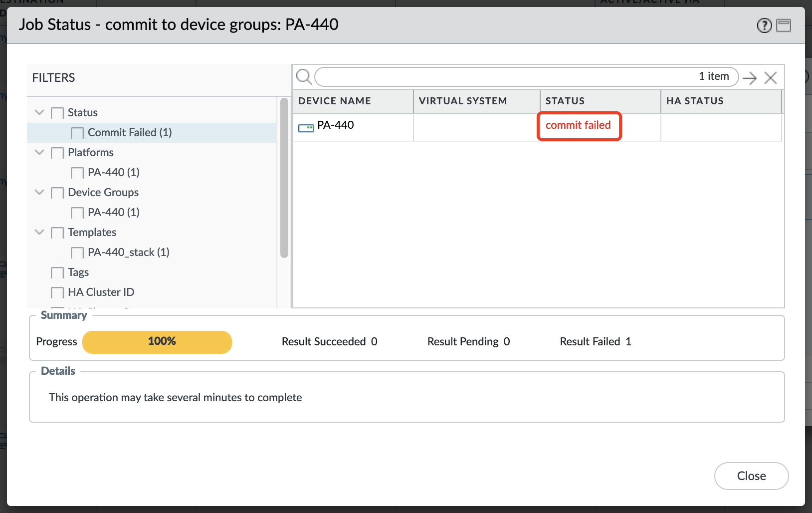This screenshot has height=513, width=812.
Task: Check PA-440 (1) checkbox under Device Groups
Action: (77, 213)
